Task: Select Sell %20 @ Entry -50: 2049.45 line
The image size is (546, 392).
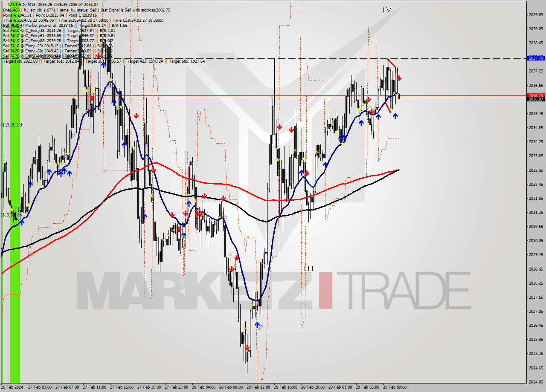Action: (58, 51)
